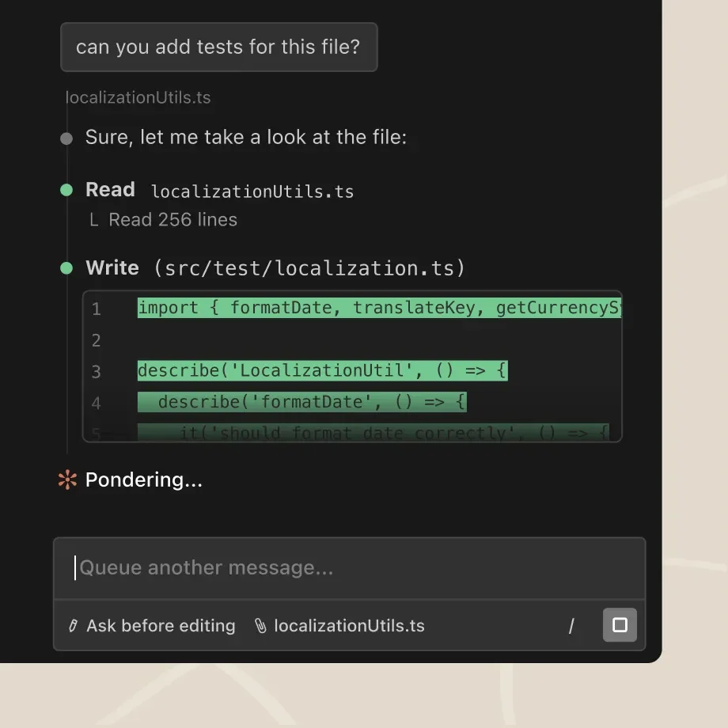The image size is (728, 728).
Task: Select the localizationUtils.ts label under the message
Action: coord(138,97)
